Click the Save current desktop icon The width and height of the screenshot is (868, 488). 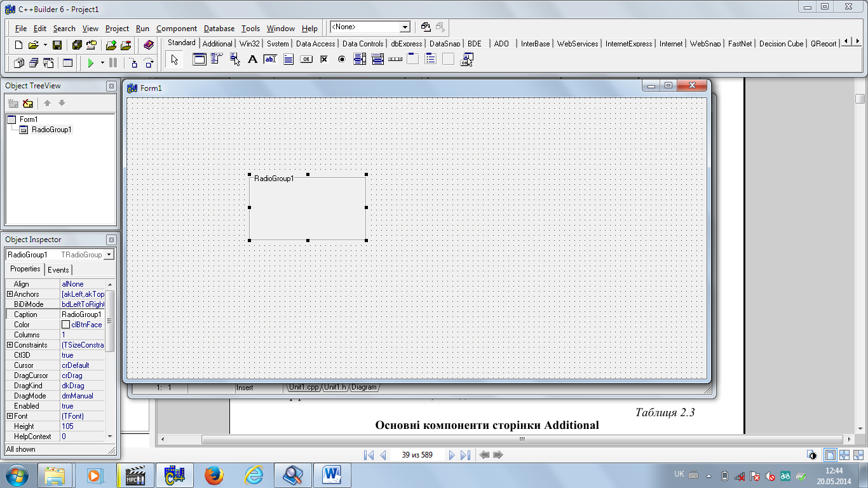pos(426,27)
